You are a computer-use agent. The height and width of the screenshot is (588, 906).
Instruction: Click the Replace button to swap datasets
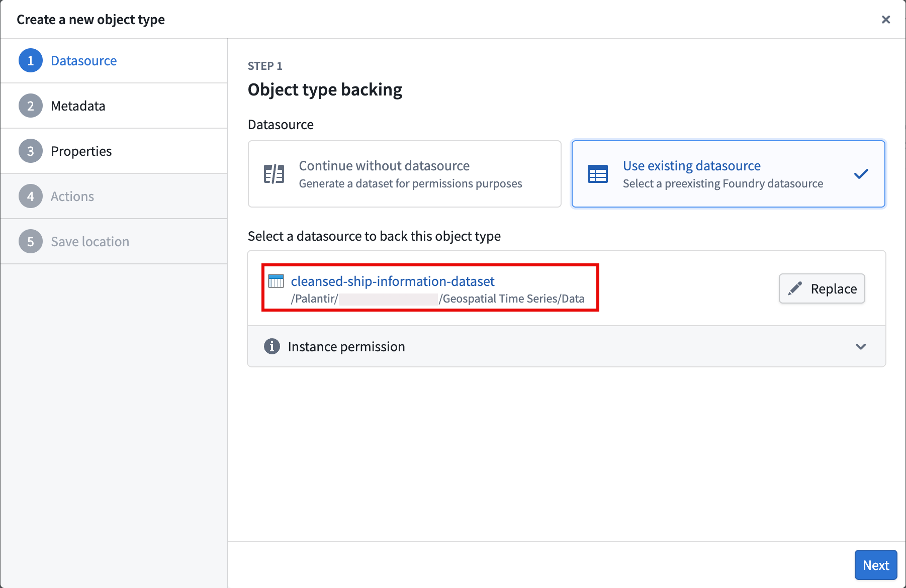[x=821, y=288]
